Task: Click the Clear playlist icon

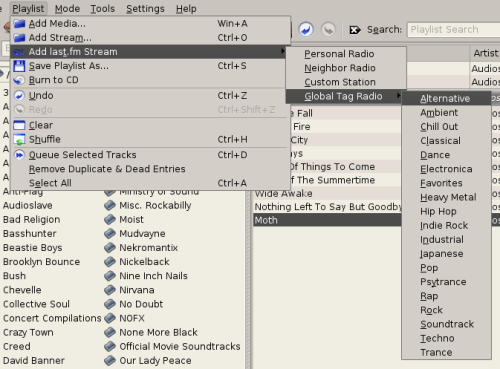Action: (19, 125)
